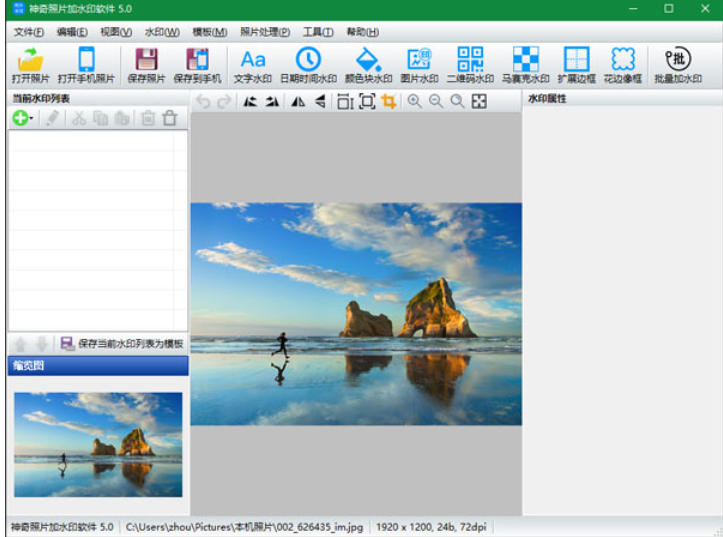The width and height of the screenshot is (723, 537).
Task: Open the 照片处理(P) menu
Action: (264, 32)
